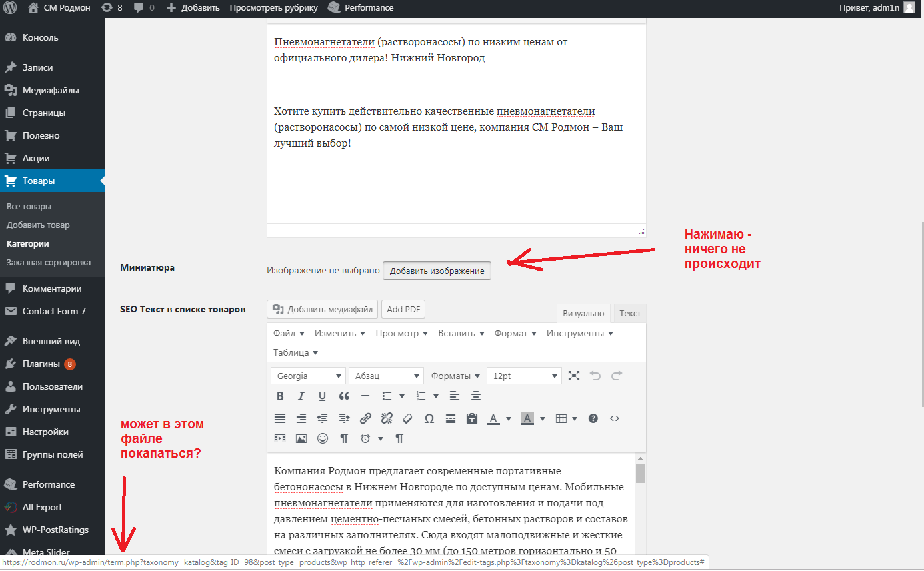The height and width of the screenshot is (571, 924).
Task: Open the Просмотр editor menu
Action: click(401, 333)
